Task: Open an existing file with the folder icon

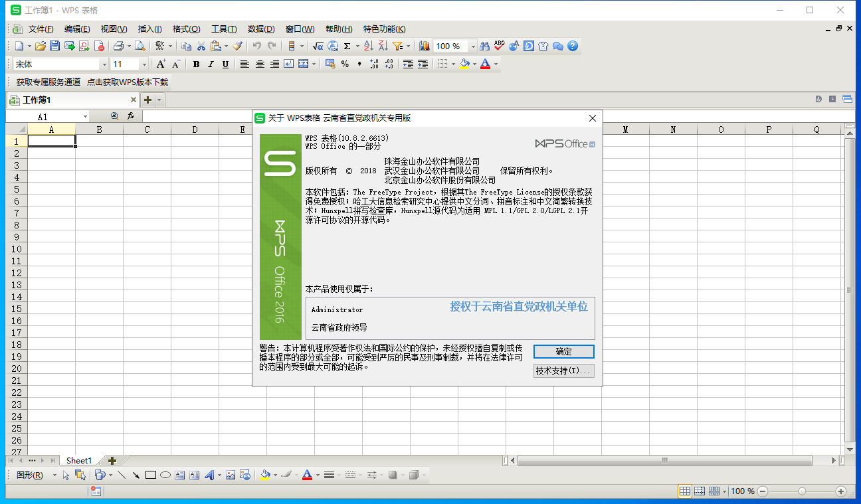Action: pos(41,46)
